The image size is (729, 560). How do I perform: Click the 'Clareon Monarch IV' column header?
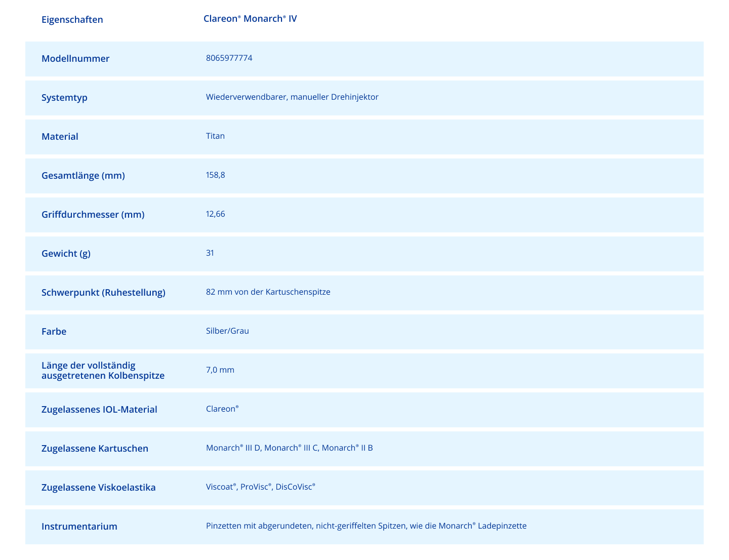click(250, 19)
